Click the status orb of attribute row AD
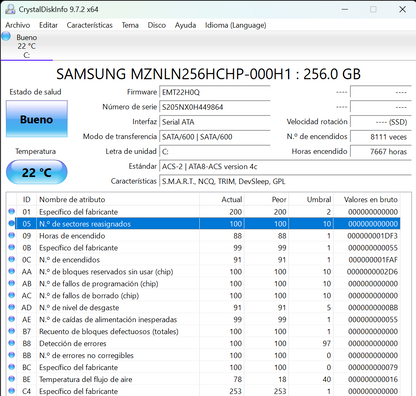Screen dimensions: 416x396 click(12, 307)
